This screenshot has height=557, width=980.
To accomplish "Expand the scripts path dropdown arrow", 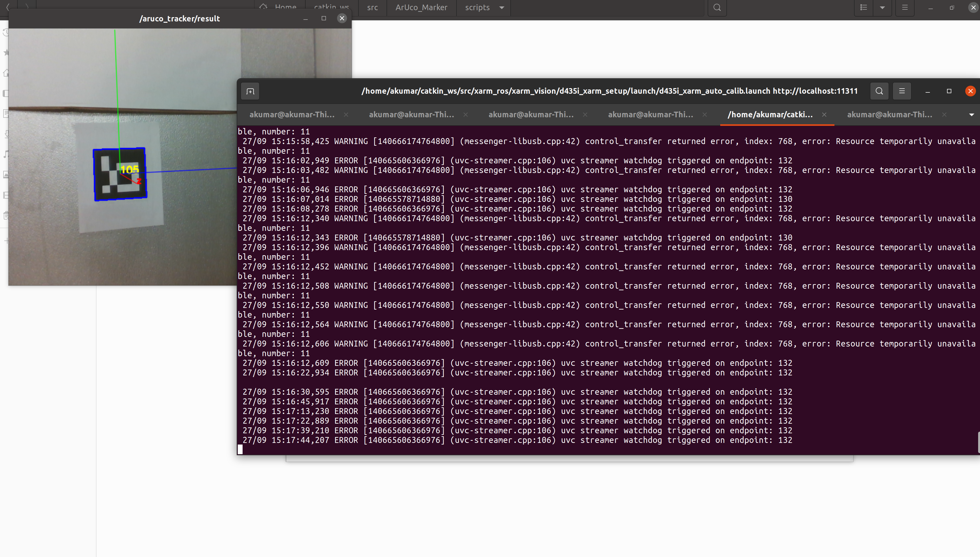I will 502,7.
